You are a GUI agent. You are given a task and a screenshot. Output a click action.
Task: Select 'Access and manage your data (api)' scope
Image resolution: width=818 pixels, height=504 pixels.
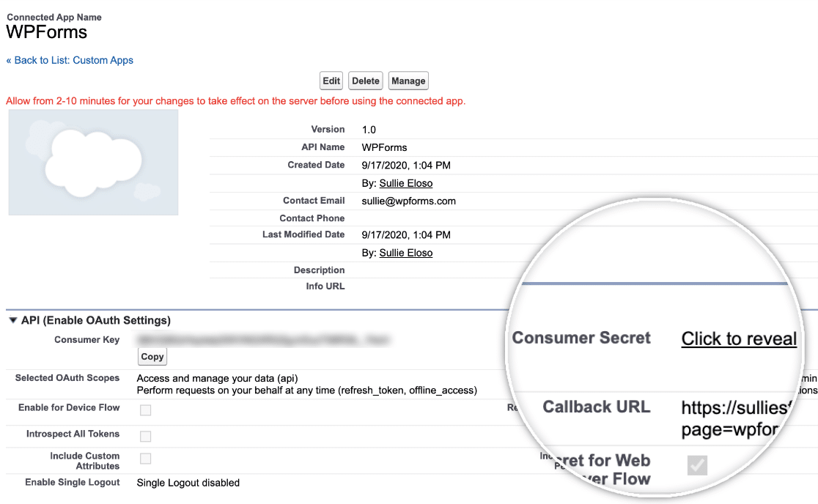(218, 379)
